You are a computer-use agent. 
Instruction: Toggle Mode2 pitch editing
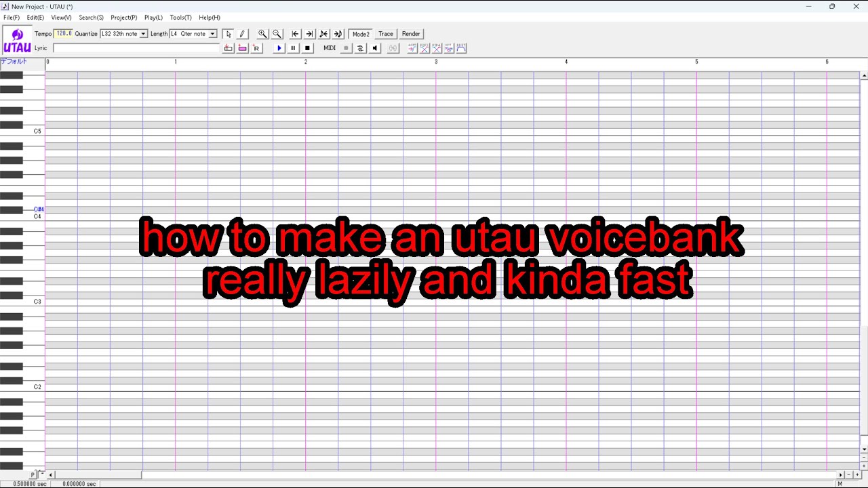tap(361, 34)
